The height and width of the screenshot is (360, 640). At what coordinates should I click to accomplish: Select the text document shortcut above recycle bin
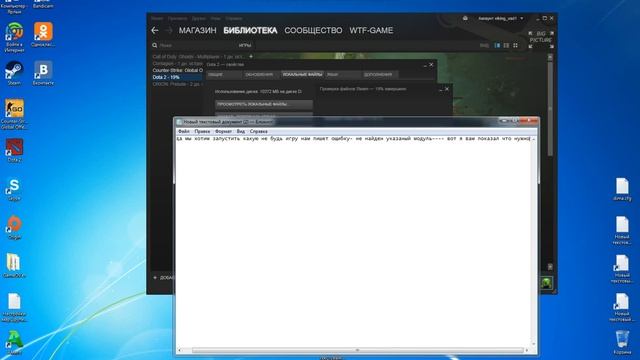(622, 307)
